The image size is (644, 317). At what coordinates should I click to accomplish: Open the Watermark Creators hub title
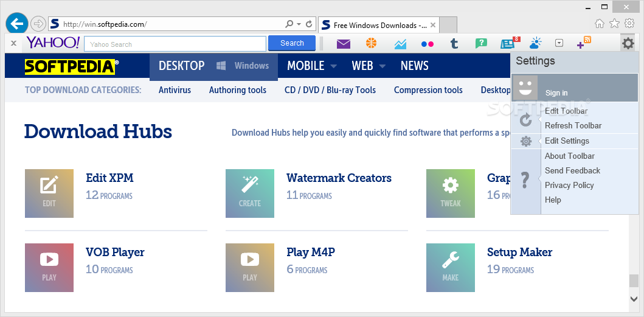pos(339,178)
